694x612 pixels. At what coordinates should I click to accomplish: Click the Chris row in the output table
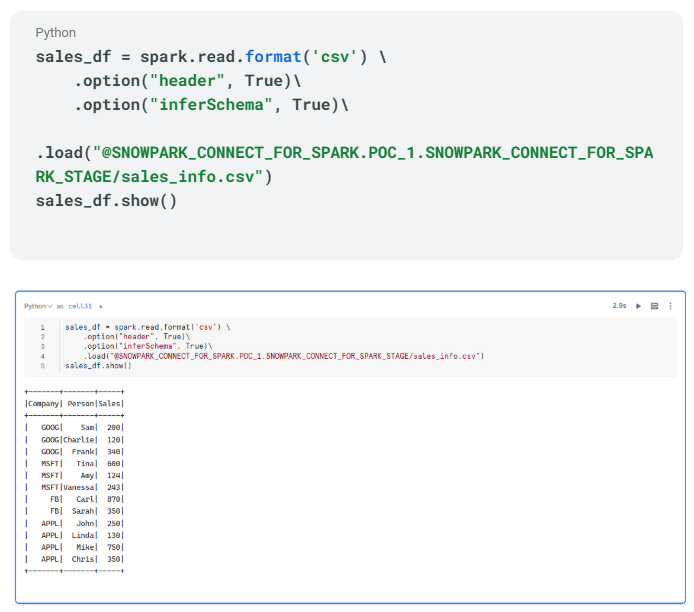75,559
